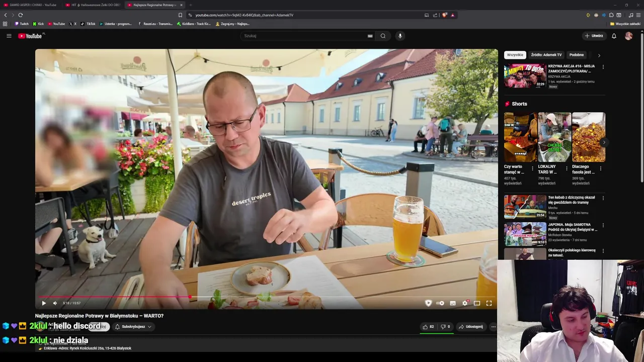This screenshot has width=644, height=362.
Task: Open a new browser tab
Action: tap(190, 5)
